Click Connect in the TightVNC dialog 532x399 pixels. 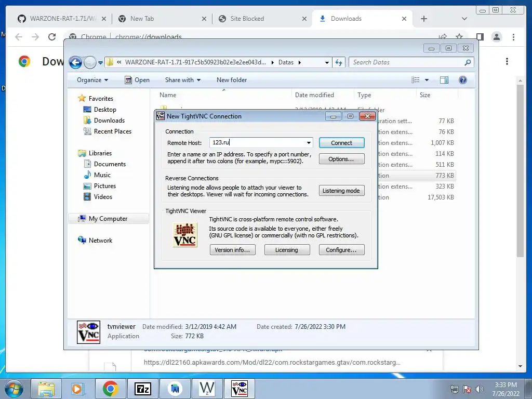coord(342,143)
